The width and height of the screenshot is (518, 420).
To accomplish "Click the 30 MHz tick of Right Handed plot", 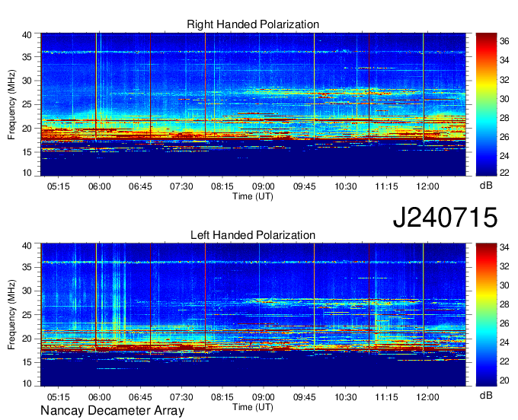I will tap(27, 81).
